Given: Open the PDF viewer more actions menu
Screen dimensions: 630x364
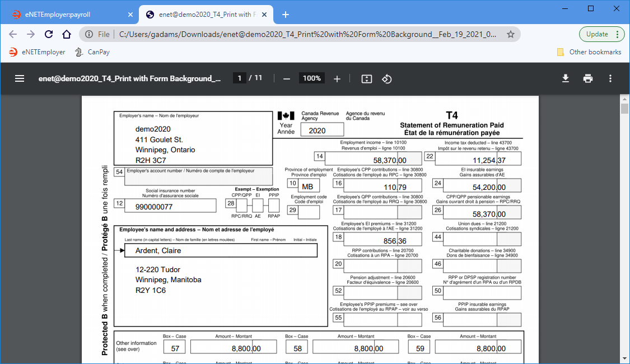Looking at the screenshot, I should tap(610, 78).
